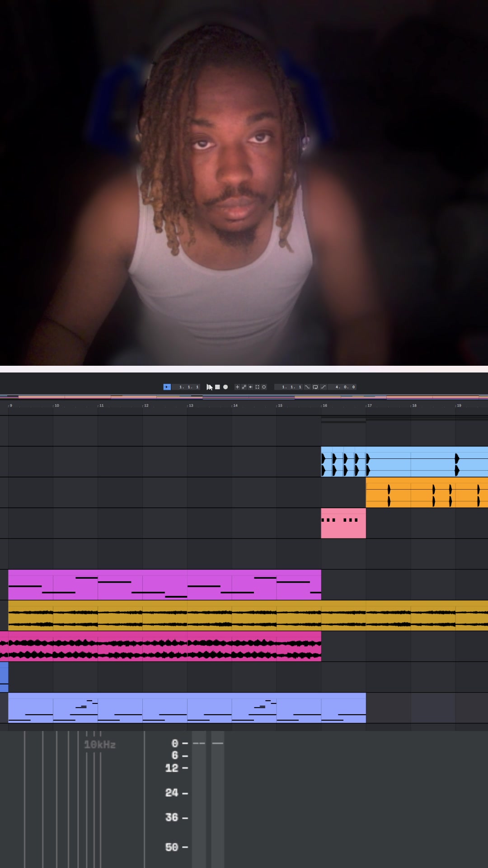This screenshot has width=488, height=868.
Task: Arm recording with the round Record button
Action: pos(225,387)
